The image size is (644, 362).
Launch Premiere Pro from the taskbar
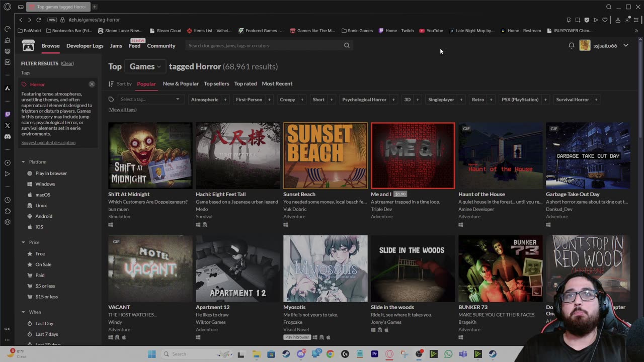pyautogui.click(x=374, y=354)
